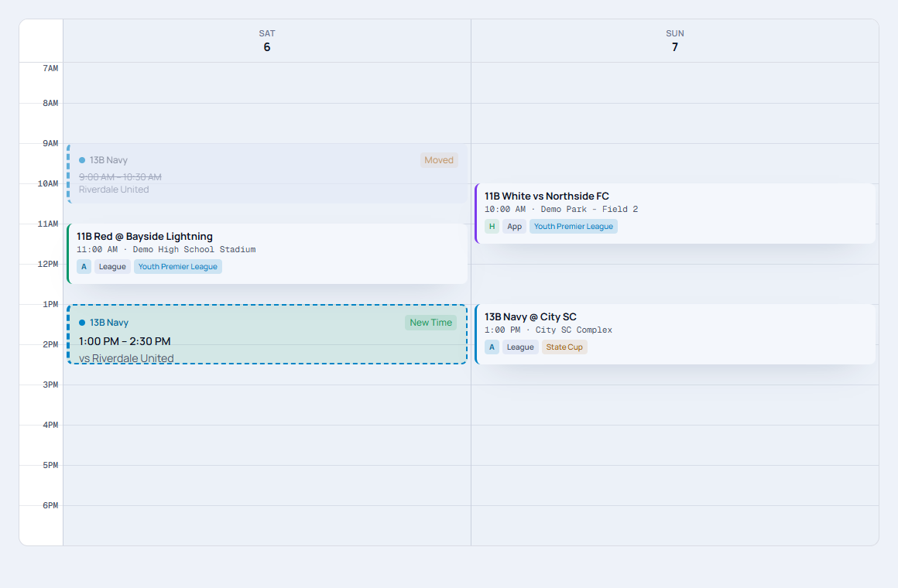Click the 2PM time label
898x588 pixels.
[x=50, y=344]
